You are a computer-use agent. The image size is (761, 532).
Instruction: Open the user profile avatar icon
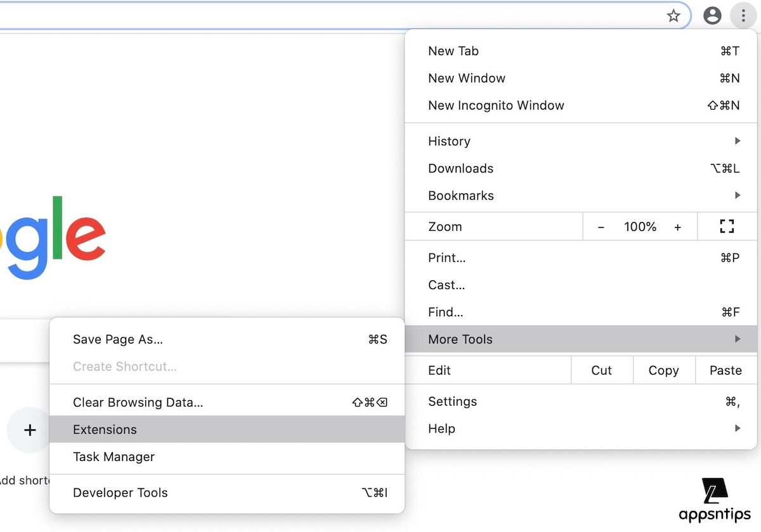[x=712, y=16]
